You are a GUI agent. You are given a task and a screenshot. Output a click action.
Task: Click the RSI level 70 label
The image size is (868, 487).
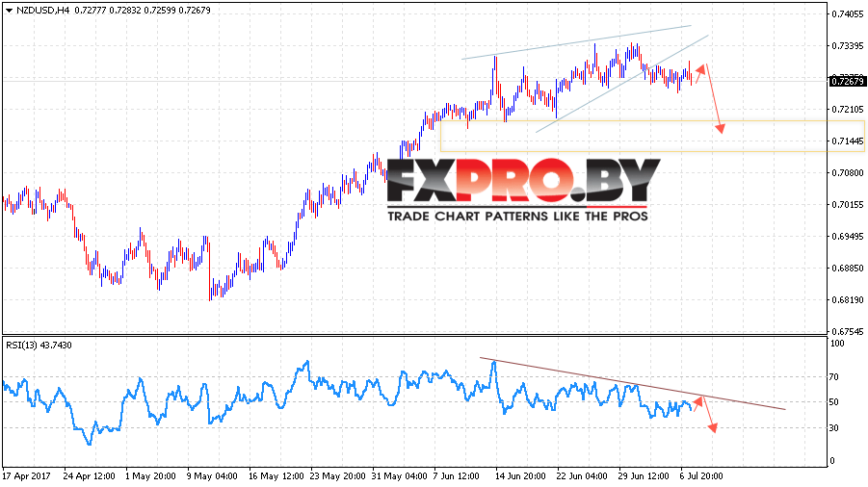pos(834,377)
